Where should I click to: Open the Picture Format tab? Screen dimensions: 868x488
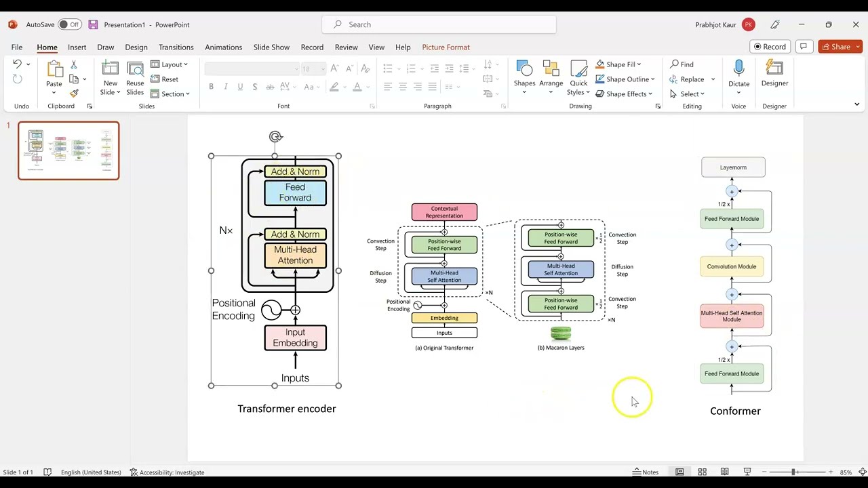[x=446, y=47]
